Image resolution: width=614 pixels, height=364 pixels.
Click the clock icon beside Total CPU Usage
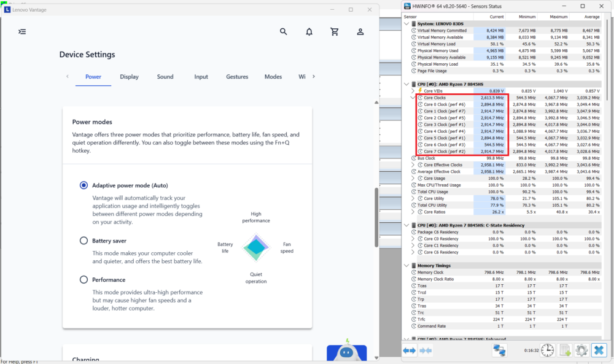413,192
